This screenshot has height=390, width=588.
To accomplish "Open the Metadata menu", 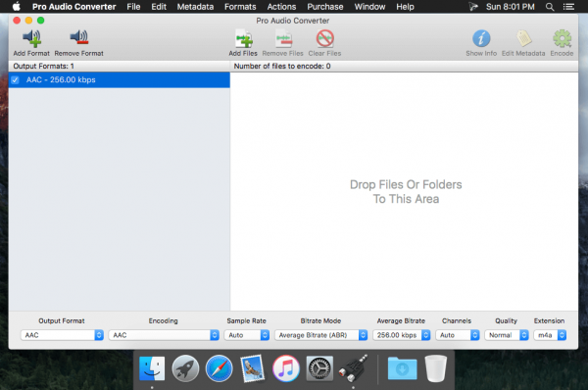I will (x=195, y=7).
